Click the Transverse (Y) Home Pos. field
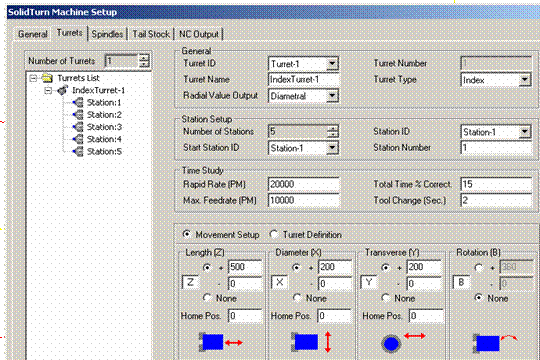This screenshot has height=360, width=540. pos(426,316)
